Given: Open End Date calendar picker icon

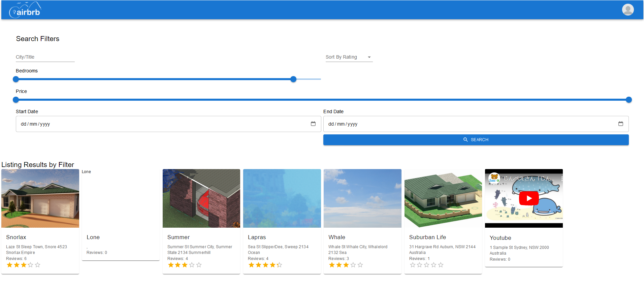Looking at the screenshot, I should [x=620, y=124].
